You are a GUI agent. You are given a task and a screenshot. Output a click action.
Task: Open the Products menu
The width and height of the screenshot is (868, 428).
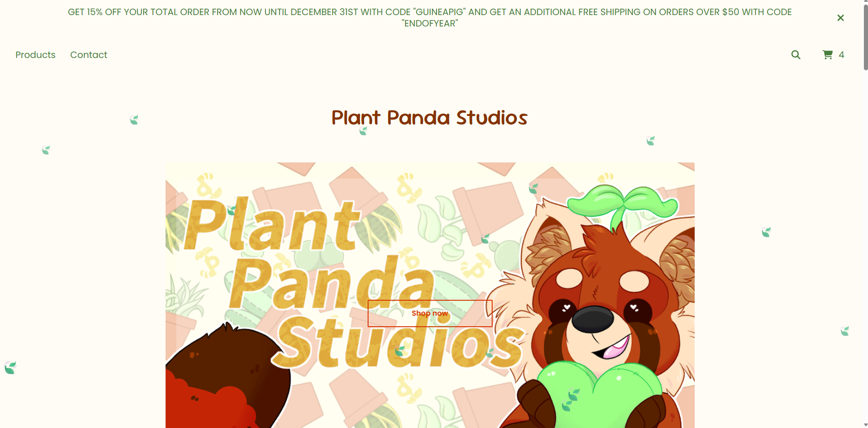pyautogui.click(x=36, y=55)
